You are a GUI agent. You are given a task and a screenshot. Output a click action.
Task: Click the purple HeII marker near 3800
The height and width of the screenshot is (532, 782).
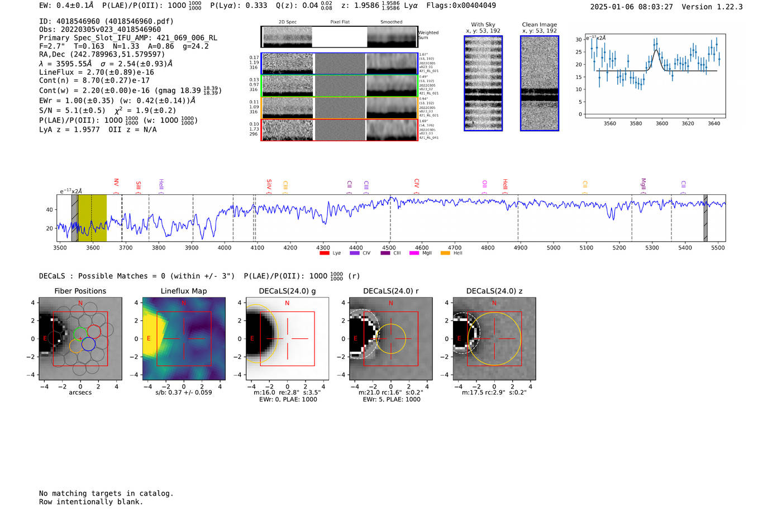(x=161, y=186)
